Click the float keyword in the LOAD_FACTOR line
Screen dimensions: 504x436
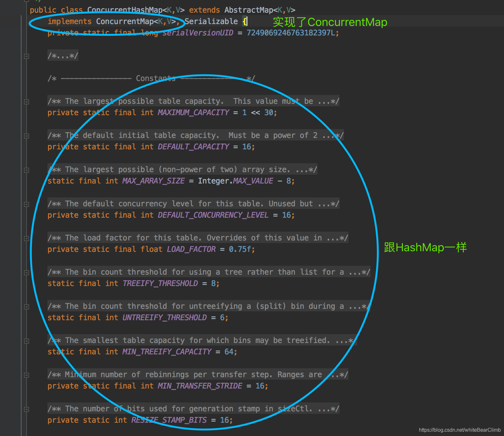point(151,249)
